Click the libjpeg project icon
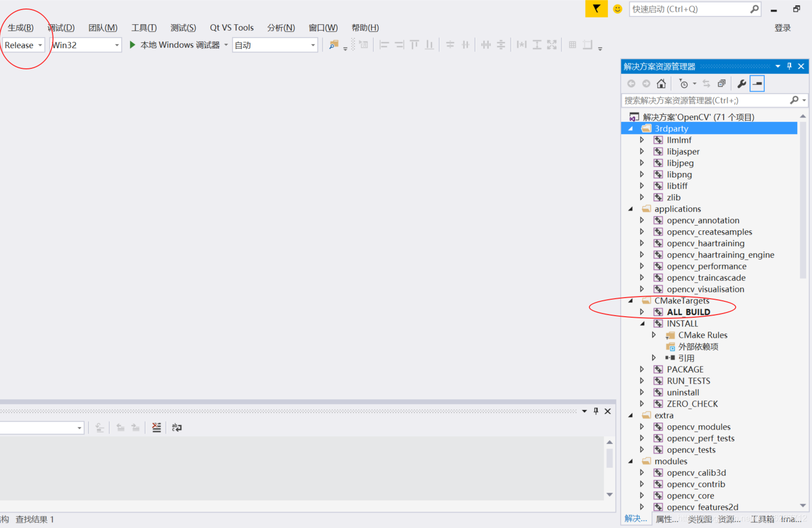 (x=658, y=163)
